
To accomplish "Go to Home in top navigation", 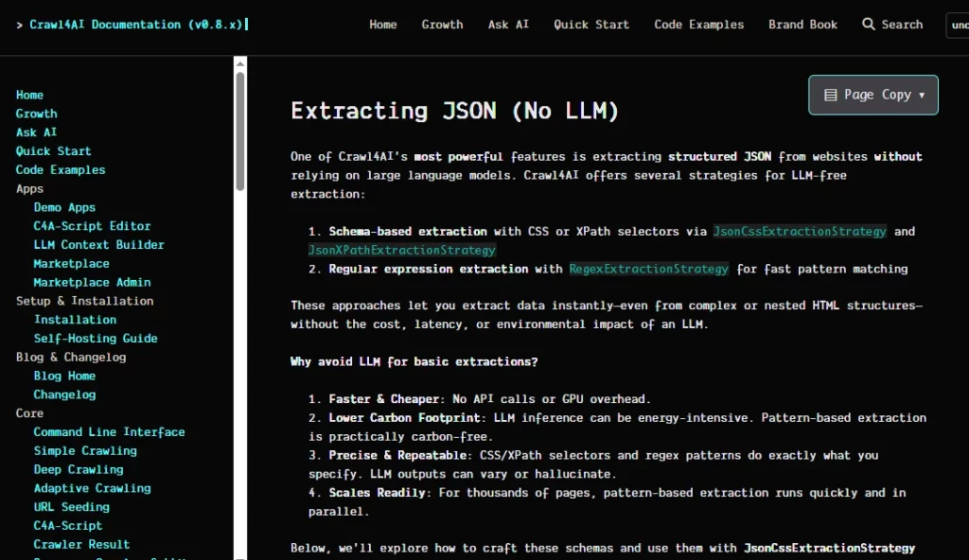I will point(383,24).
